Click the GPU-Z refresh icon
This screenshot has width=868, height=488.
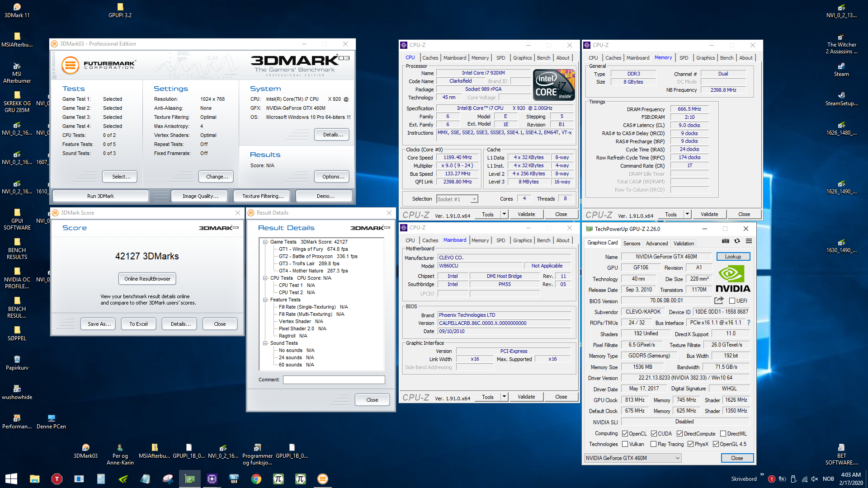[x=737, y=241]
